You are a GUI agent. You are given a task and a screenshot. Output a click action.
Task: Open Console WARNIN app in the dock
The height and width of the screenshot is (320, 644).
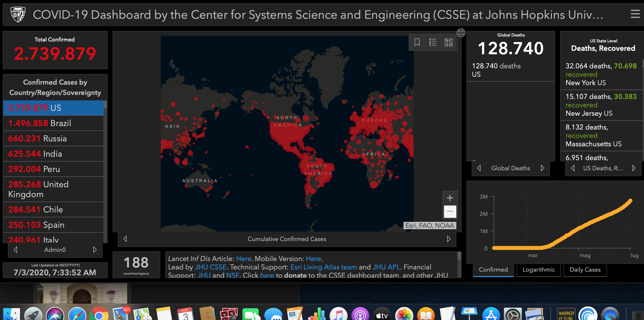coord(566,314)
